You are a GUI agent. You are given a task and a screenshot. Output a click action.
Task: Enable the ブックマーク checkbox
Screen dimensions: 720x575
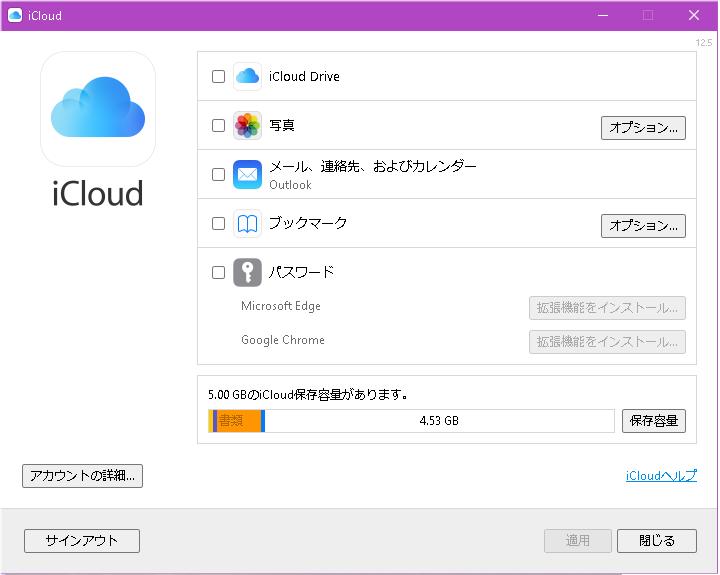click(219, 224)
